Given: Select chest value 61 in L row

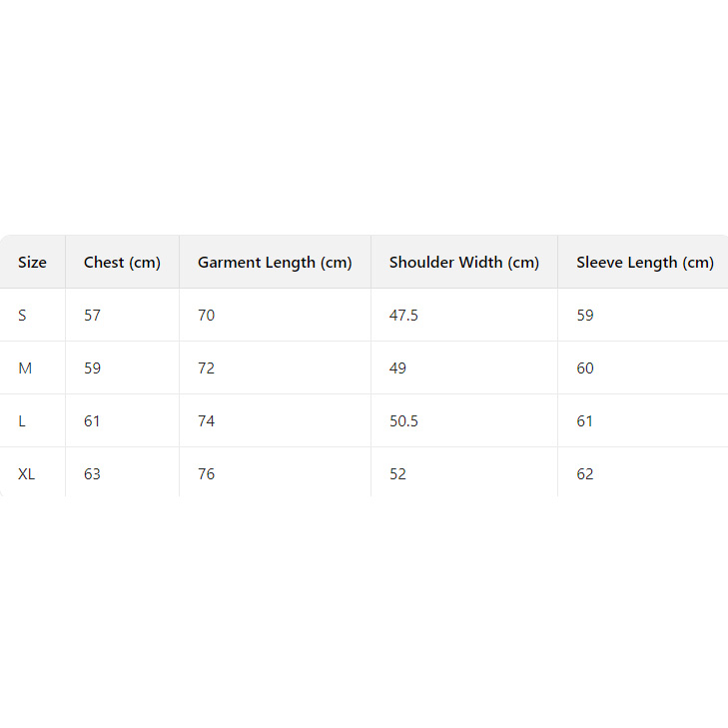Looking at the screenshot, I should click(x=93, y=421).
